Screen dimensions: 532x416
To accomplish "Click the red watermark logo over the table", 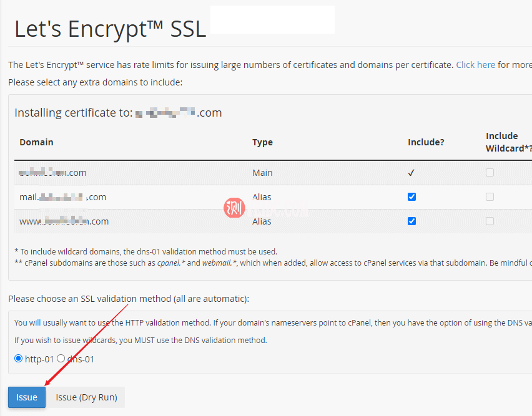I will point(234,208).
